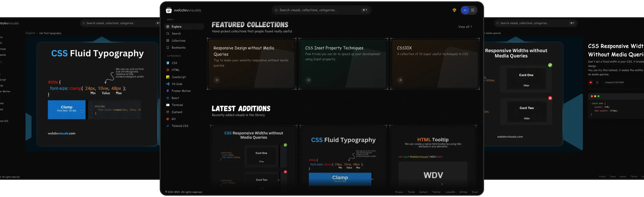Click the red cross icon above Card Two
644x197 pixels.
[x=550, y=98]
